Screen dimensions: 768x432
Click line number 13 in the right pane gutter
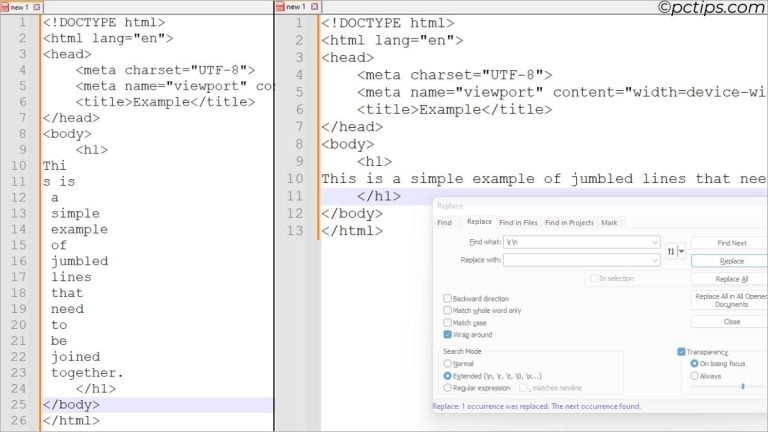click(295, 231)
